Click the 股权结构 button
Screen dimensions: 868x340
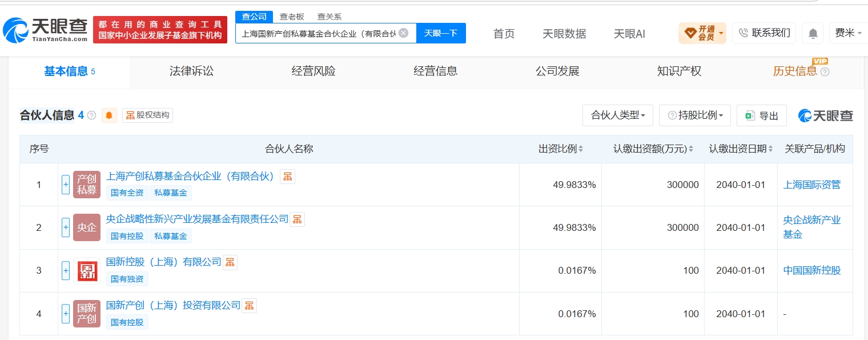click(x=148, y=115)
